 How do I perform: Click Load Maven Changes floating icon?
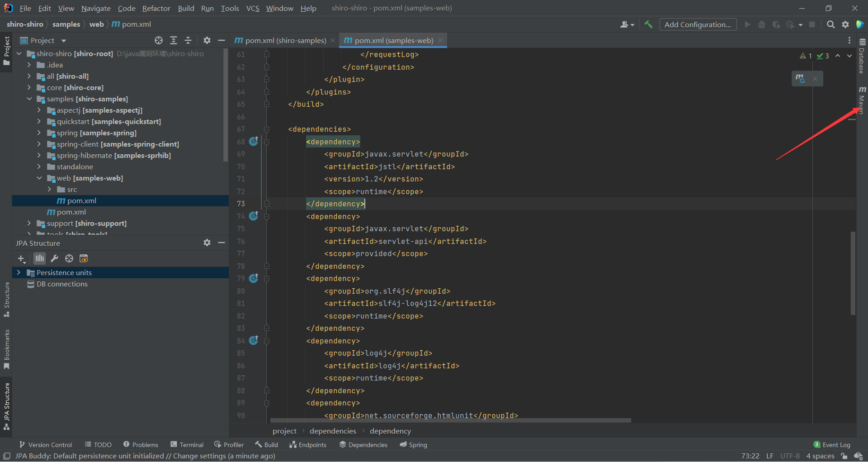coord(800,78)
